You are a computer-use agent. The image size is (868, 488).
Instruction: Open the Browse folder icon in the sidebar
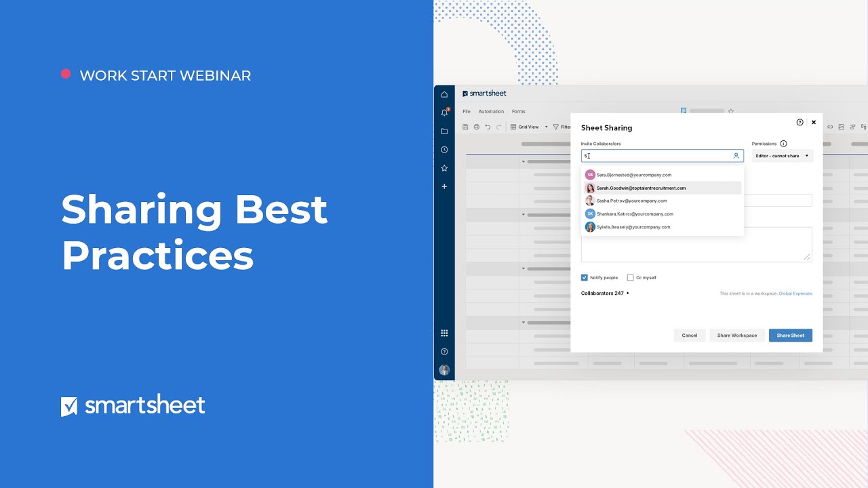point(444,131)
